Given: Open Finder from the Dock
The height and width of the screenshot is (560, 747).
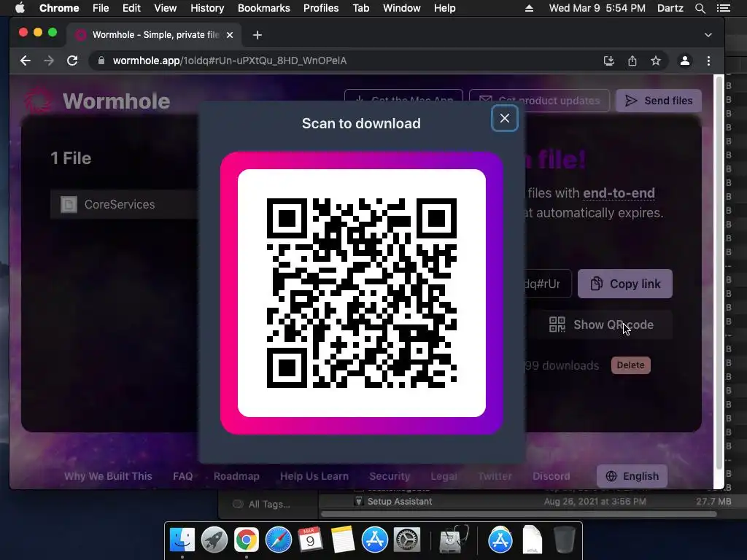Looking at the screenshot, I should [x=182, y=540].
